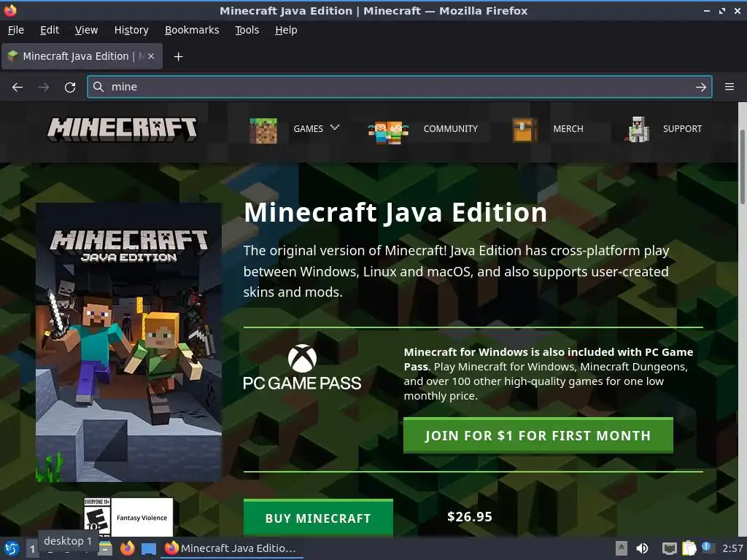Click the Minecraft Java Edition page heading
Screen dimensions: 747x560
coord(395,212)
